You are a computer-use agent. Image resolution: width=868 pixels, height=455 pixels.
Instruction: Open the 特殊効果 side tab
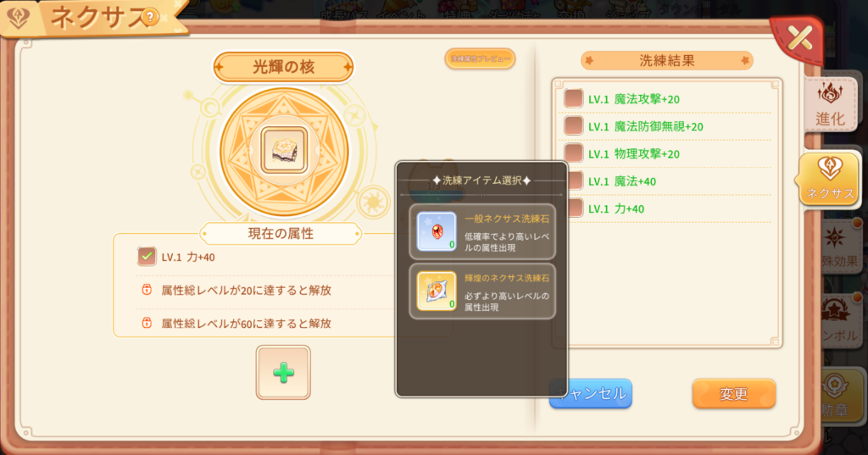(x=838, y=248)
